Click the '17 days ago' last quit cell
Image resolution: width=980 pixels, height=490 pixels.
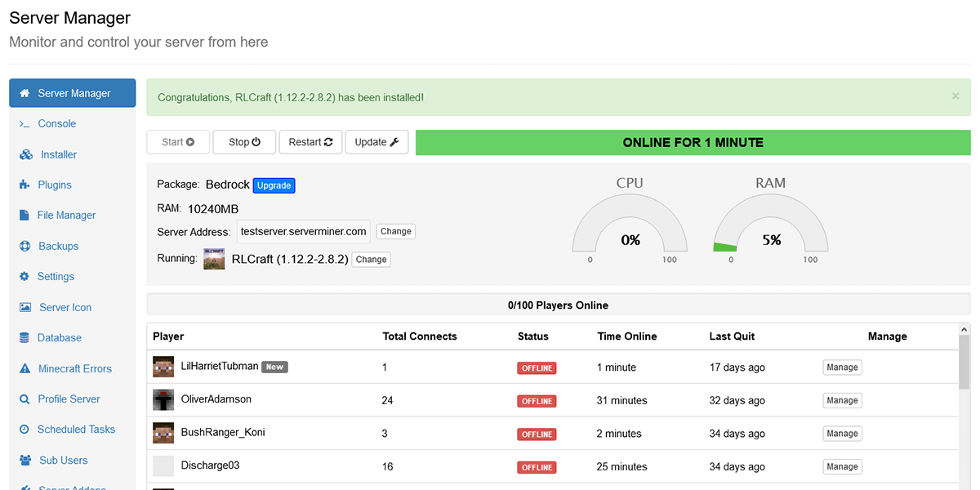pyautogui.click(x=737, y=367)
